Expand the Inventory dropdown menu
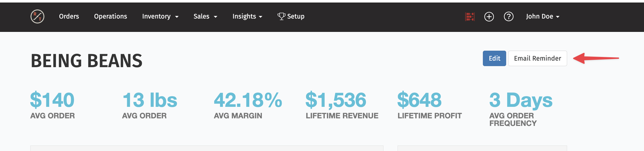The image size is (644, 151). [x=160, y=16]
